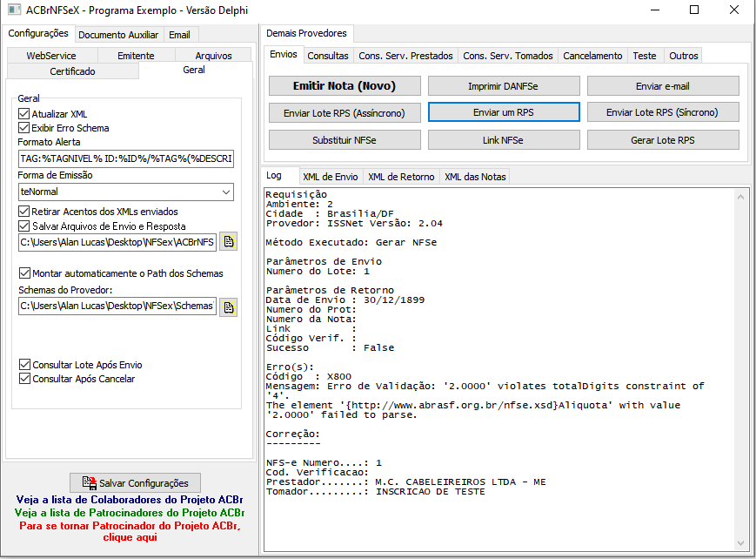Click the 'Cidade : Brasilia/DF' log line
The height and width of the screenshot is (559, 756).
point(330,214)
